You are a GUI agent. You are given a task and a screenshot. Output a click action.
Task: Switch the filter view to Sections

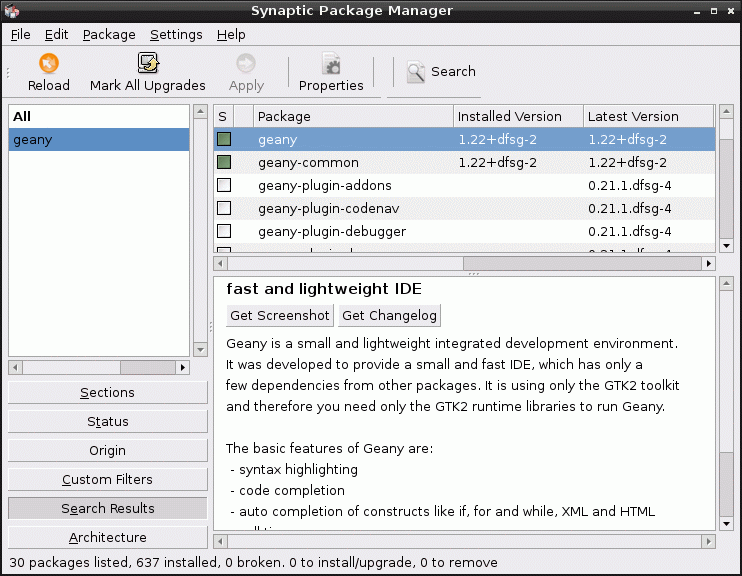(x=107, y=392)
